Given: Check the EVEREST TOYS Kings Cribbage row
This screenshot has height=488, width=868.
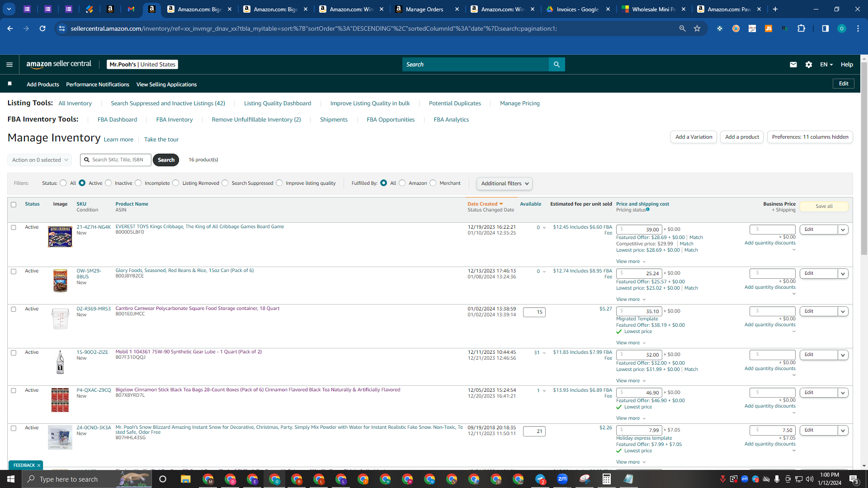Looking at the screenshot, I should point(14,228).
